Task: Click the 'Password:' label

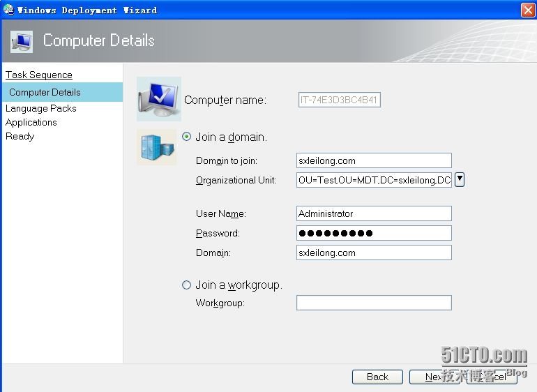Action: (218, 234)
